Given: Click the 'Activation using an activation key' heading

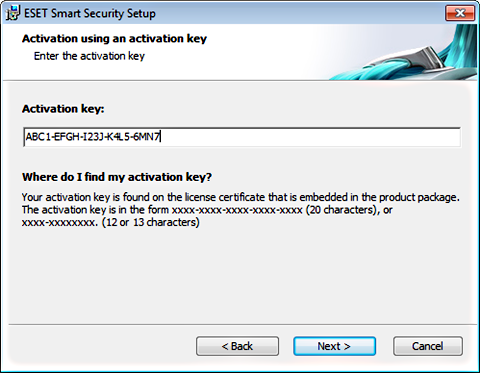Looking at the screenshot, I should [x=114, y=39].
